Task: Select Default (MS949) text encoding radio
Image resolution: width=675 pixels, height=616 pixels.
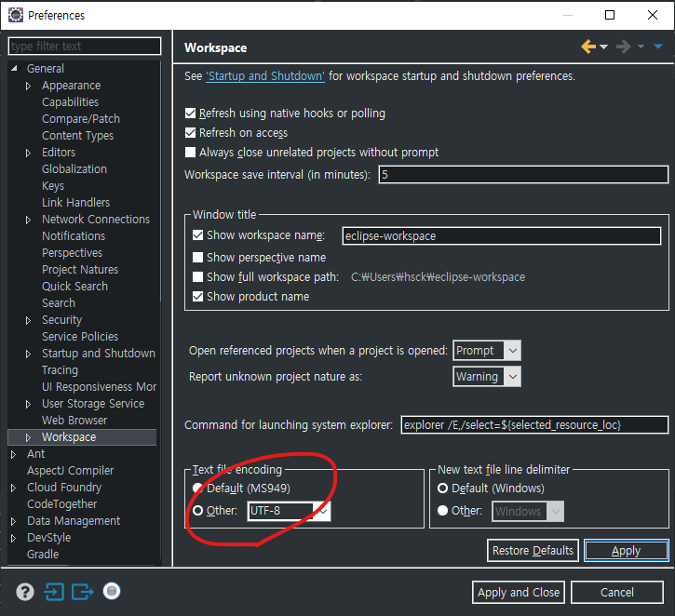Action: pyautogui.click(x=197, y=489)
